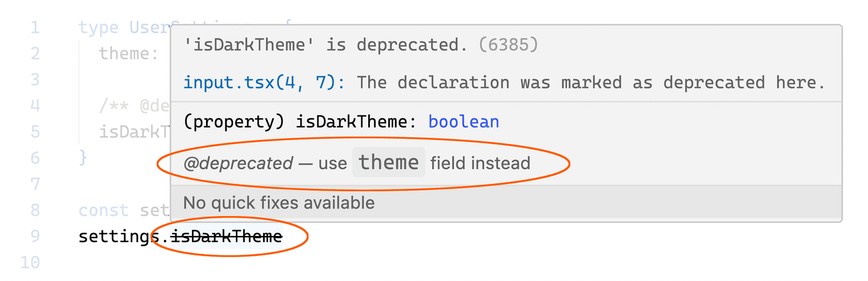Click the 'No quick fixes available' bar
Screen dimensions: 868x281
506,203
